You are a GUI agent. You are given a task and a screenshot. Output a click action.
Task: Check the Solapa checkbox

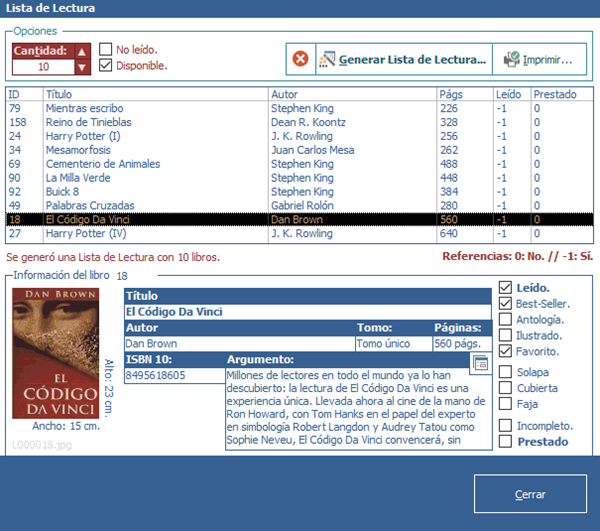[x=505, y=372]
